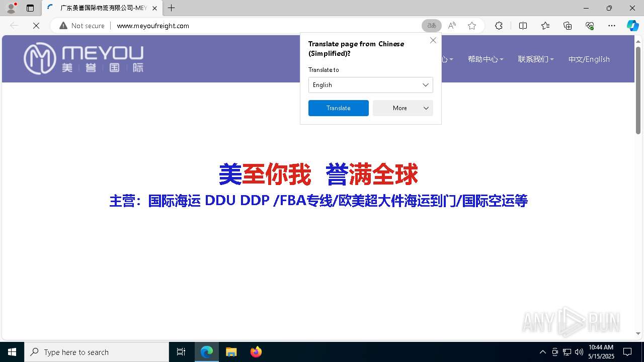Open the notification center icon

click(627, 352)
